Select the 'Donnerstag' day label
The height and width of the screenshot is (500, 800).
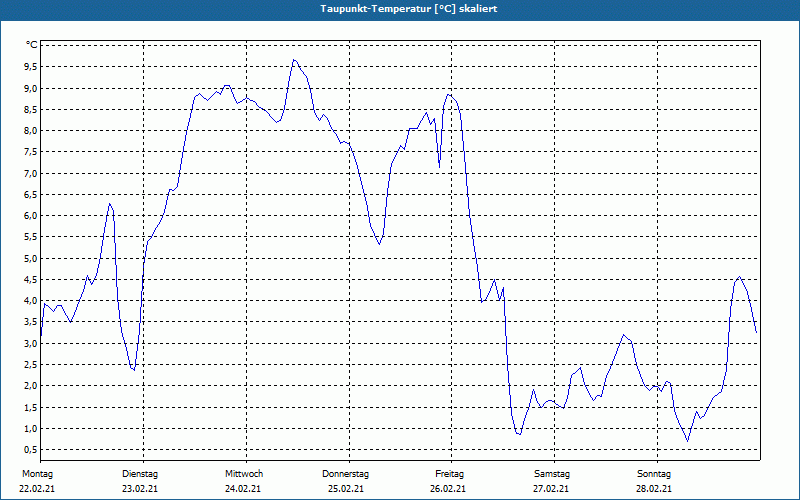[x=345, y=474]
